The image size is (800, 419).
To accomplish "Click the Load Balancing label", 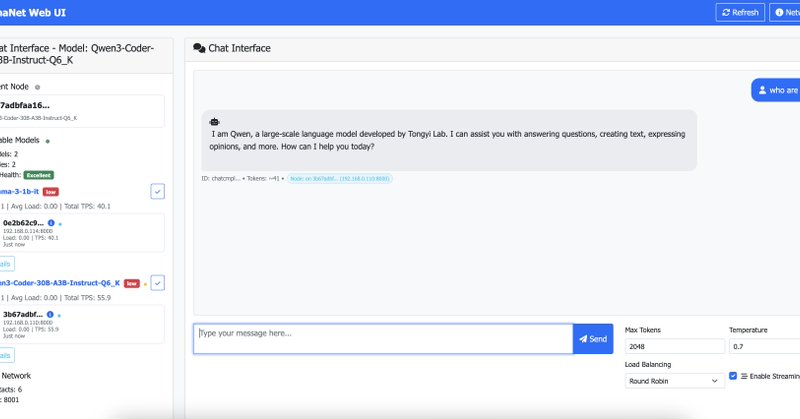I will tap(648, 364).
